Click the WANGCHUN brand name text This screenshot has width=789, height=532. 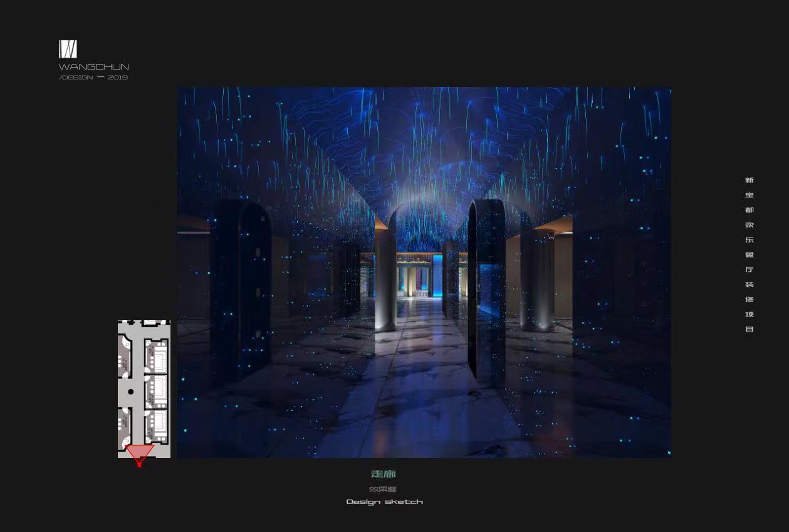pos(94,66)
